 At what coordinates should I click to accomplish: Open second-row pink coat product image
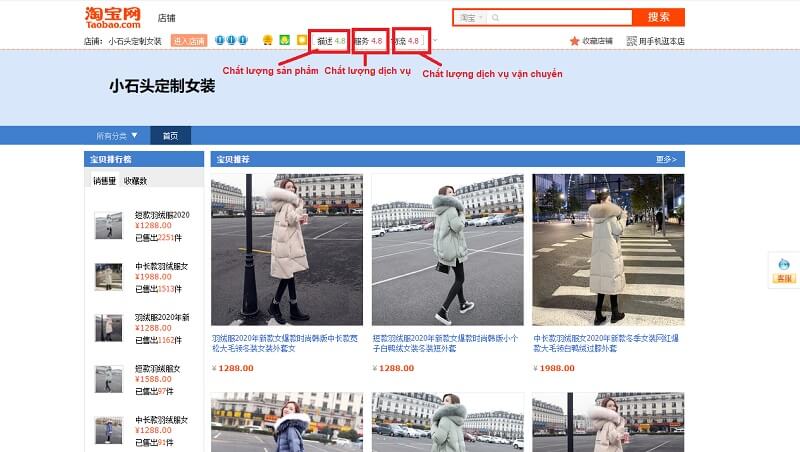pos(608,422)
